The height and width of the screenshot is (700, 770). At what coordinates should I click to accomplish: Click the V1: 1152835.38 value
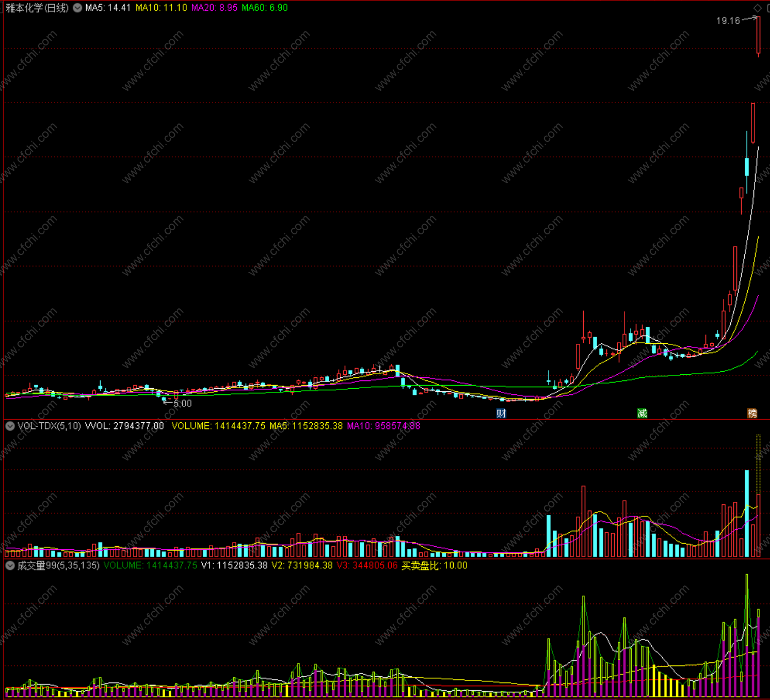click(234, 565)
